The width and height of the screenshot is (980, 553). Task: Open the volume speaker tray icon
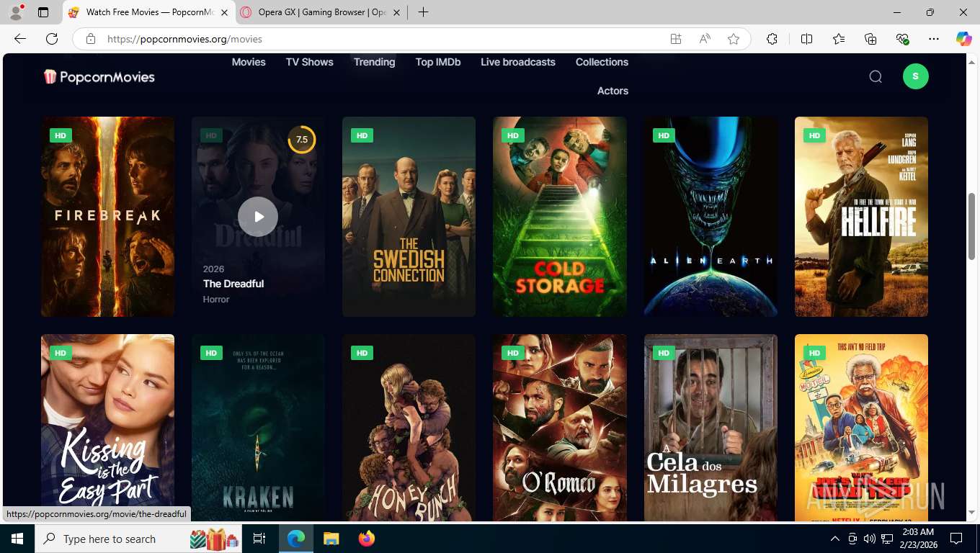tap(870, 539)
